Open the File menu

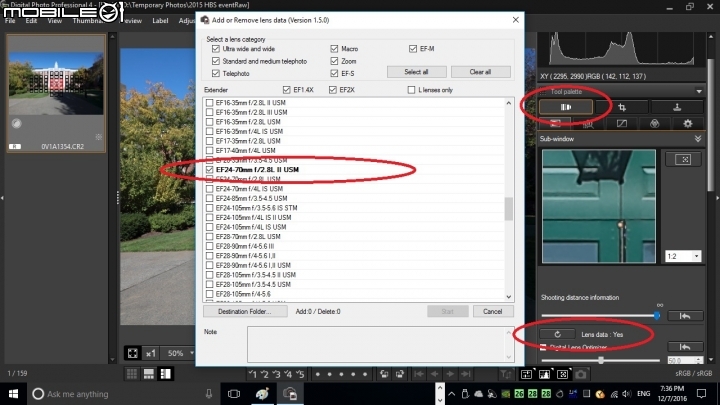click(10, 21)
